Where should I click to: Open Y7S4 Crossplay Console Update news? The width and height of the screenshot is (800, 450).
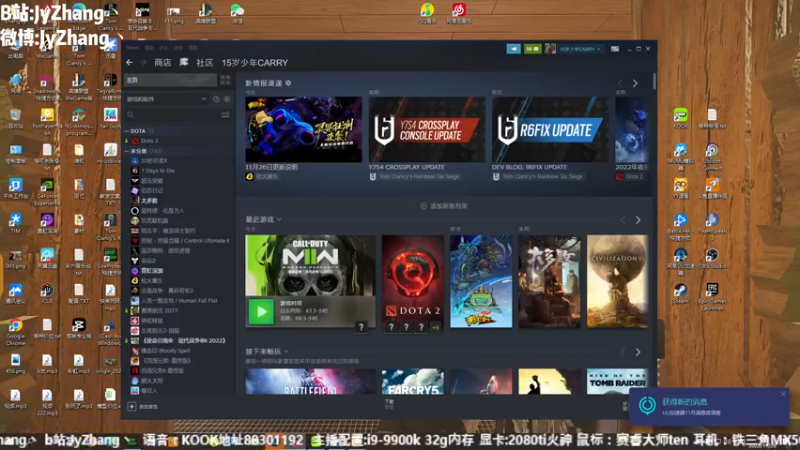(427, 130)
